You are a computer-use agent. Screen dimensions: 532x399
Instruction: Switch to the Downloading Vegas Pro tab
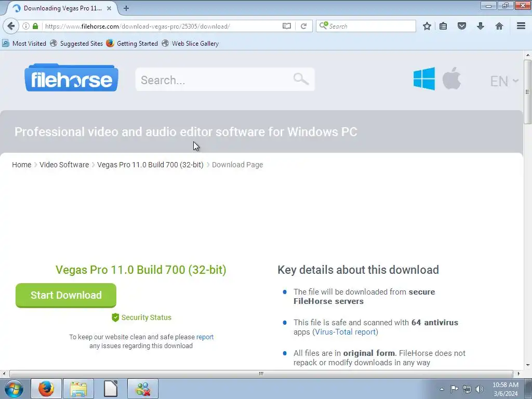pos(62,8)
